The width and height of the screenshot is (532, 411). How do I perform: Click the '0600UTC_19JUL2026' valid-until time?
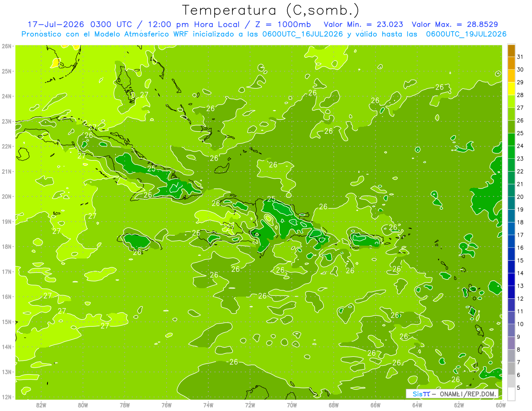(465, 34)
